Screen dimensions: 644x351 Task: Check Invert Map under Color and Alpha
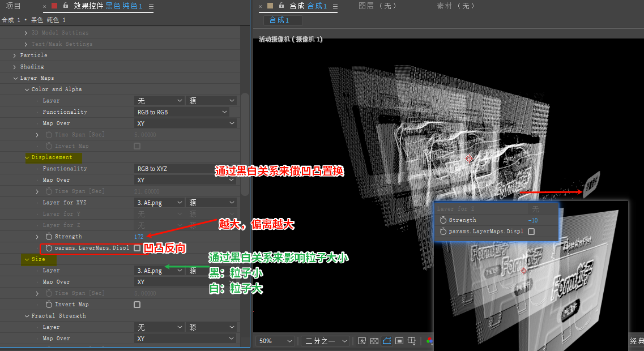[x=137, y=146]
